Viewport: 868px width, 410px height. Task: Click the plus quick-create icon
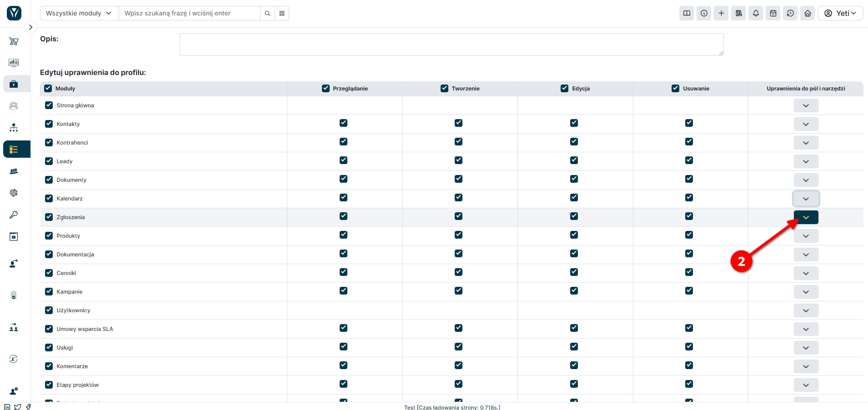pyautogui.click(x=721, y=13)
